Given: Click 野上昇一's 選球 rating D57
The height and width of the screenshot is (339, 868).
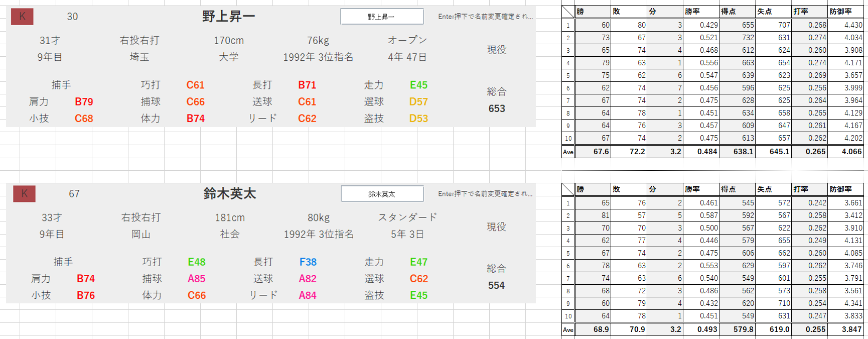Looking at the screenshot, I should [x=418, y=101].
